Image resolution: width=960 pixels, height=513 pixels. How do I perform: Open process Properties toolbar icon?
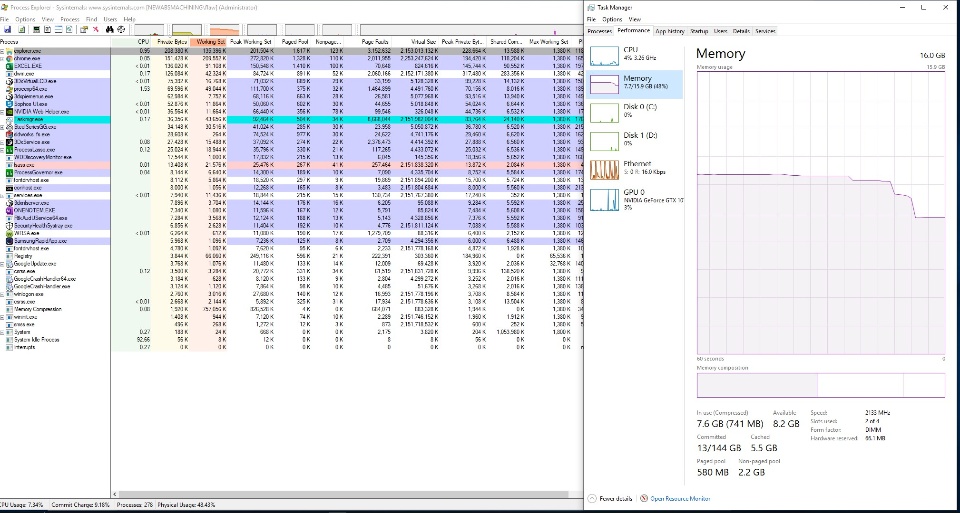tap(84, 29)
